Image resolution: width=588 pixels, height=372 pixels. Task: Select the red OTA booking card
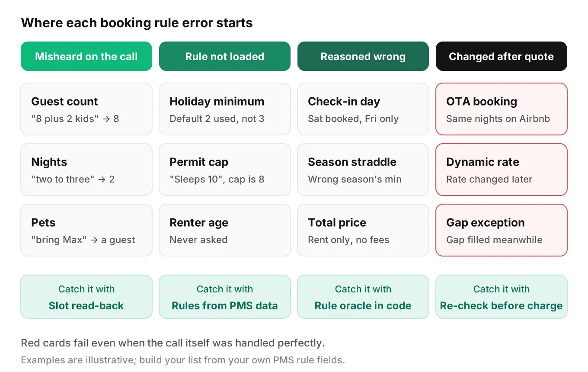[502, 109]
